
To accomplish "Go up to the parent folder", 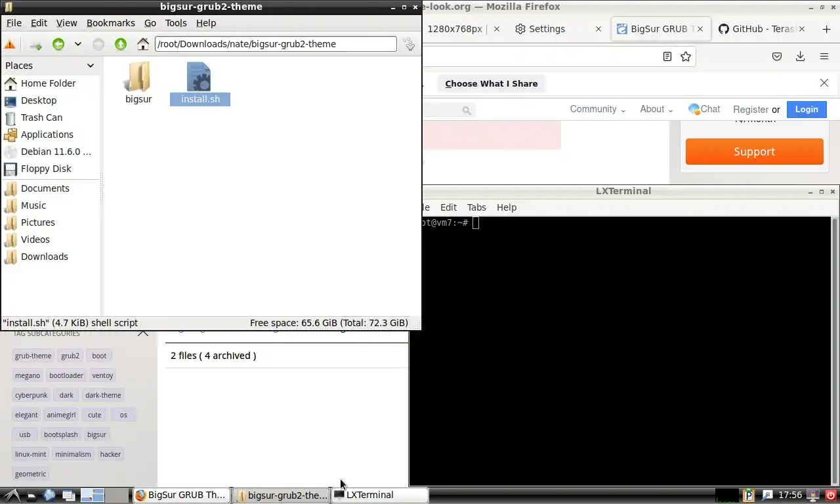I will [121, 44].
